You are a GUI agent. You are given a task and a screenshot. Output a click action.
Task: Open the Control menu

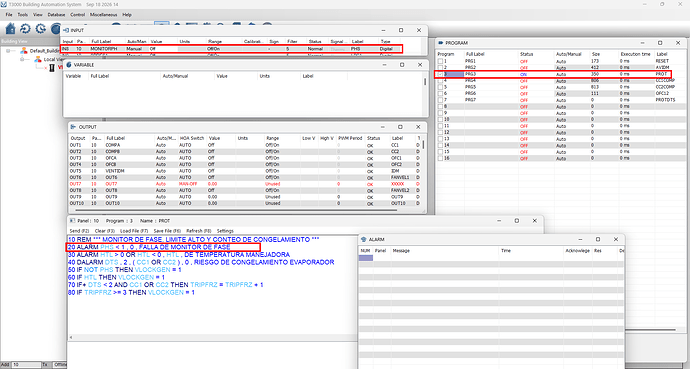tap(77, 15)
